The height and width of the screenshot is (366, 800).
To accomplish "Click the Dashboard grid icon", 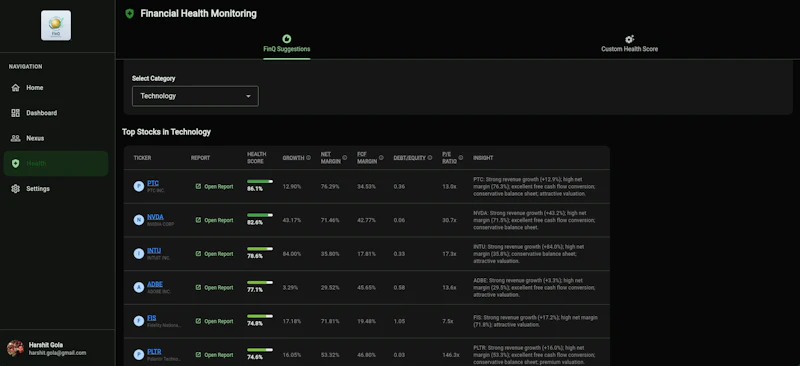I will [15, 113].
